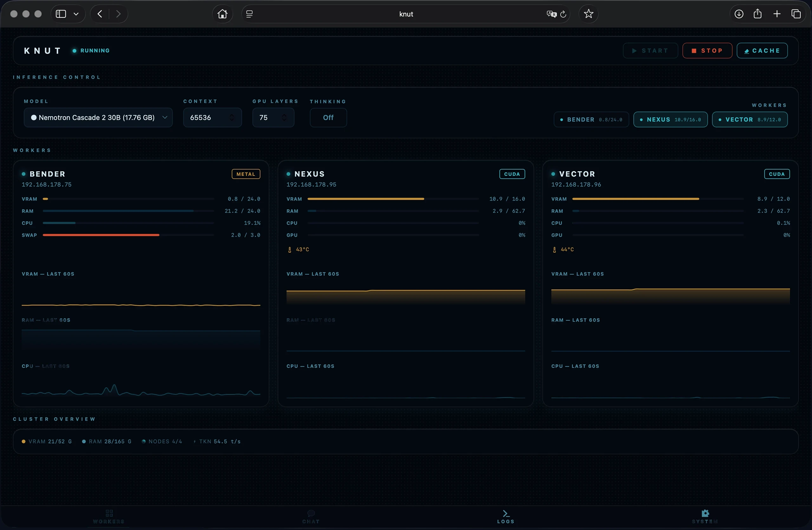This screenshot has height=530, width=812.
Task: Click the thermometer icon on the NEXUS card
Action: 289,249
